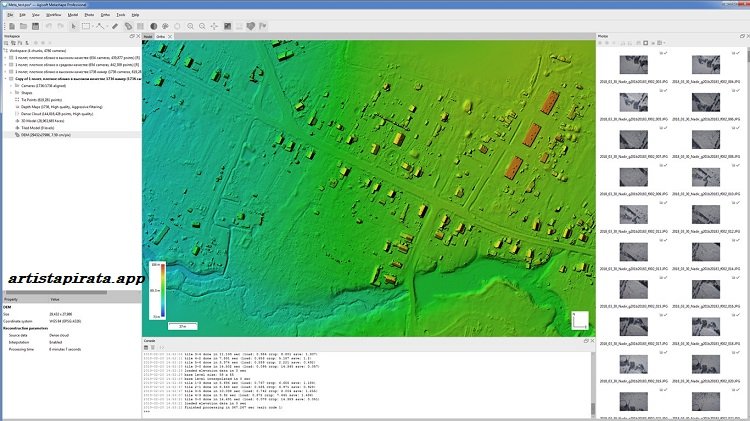This screenshot has width=750, height=421.
Task: Select the arrow navigation tool
Action: pyautogui.click(x=73, y=25)
